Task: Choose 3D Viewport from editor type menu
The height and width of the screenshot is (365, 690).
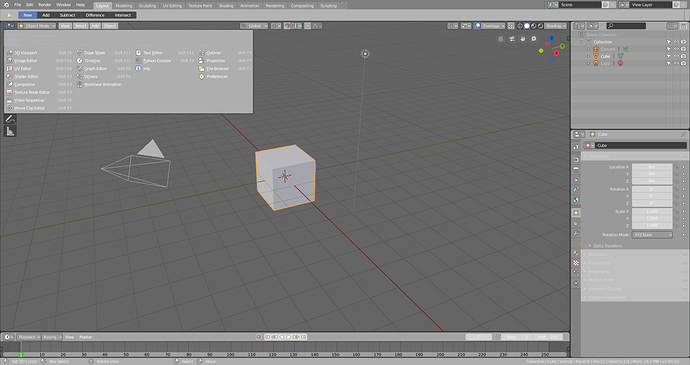Action: (39, 53)
